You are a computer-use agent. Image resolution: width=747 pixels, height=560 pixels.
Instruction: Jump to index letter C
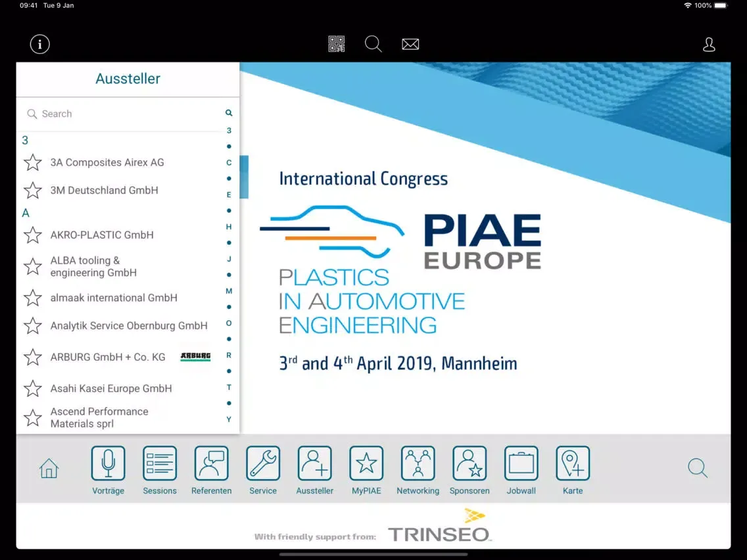[229, 163]
